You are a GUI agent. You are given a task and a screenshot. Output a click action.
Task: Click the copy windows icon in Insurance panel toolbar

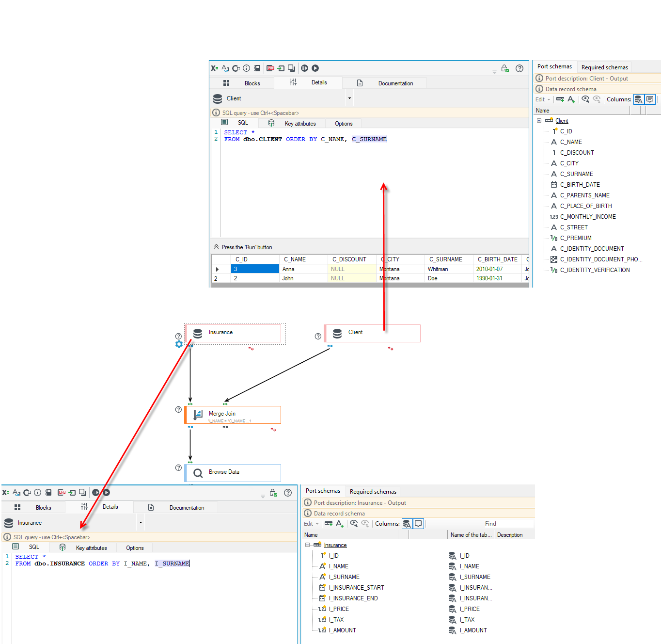(x=82, y=493)
